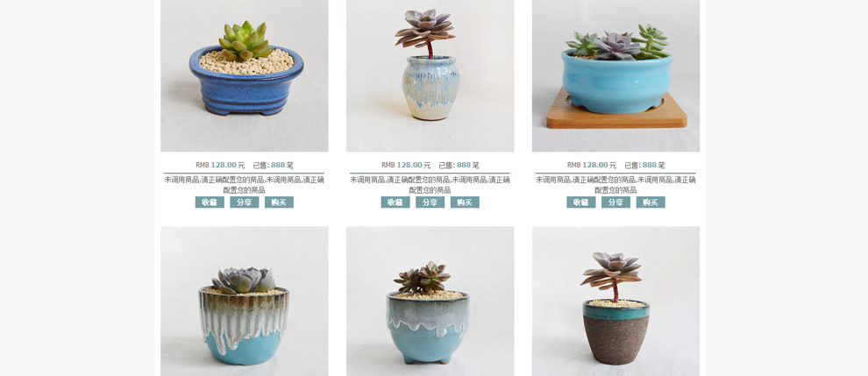This screenshot has width=868, height=376.
Task: Open the brown pot with teal rim
Action: [615, 302]
